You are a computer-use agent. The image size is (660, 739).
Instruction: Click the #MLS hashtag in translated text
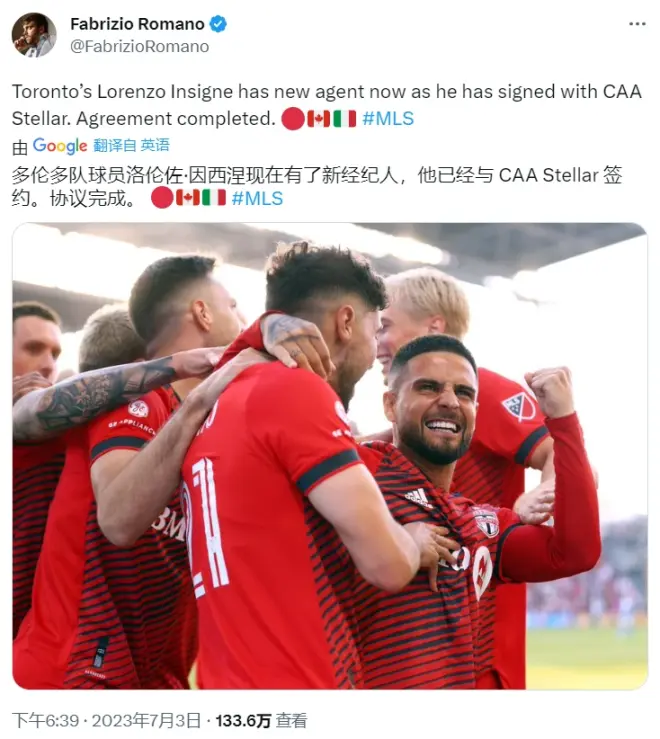[x=257, y=198]
